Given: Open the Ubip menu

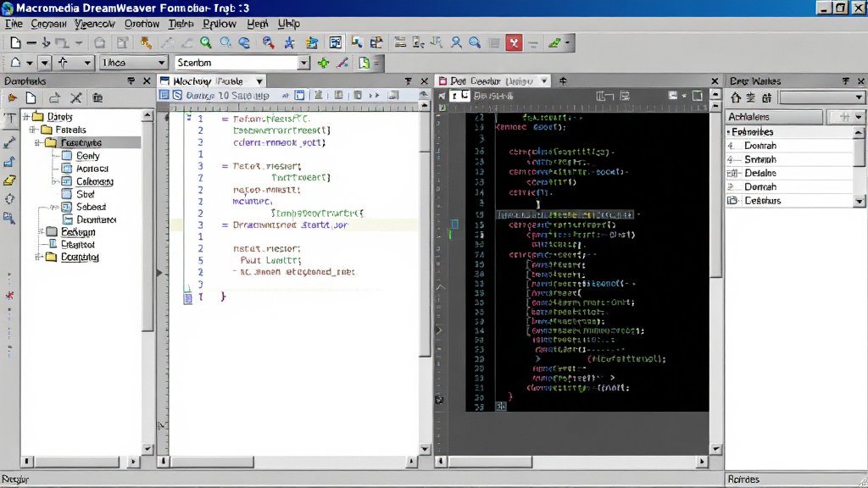Looking at the screenshot, I should pos(288,24).
